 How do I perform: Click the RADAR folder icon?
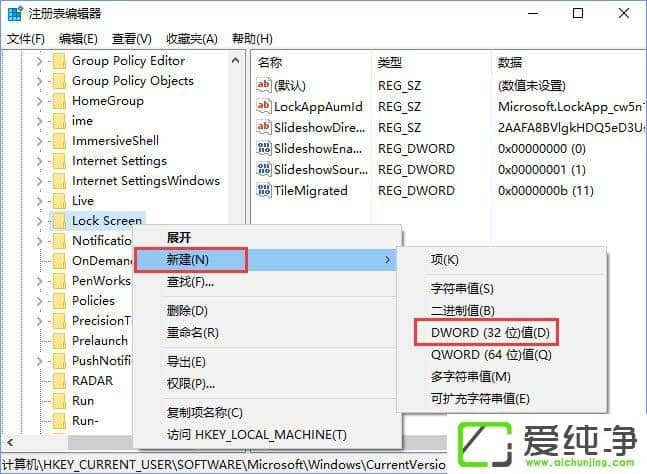(59, 381)
